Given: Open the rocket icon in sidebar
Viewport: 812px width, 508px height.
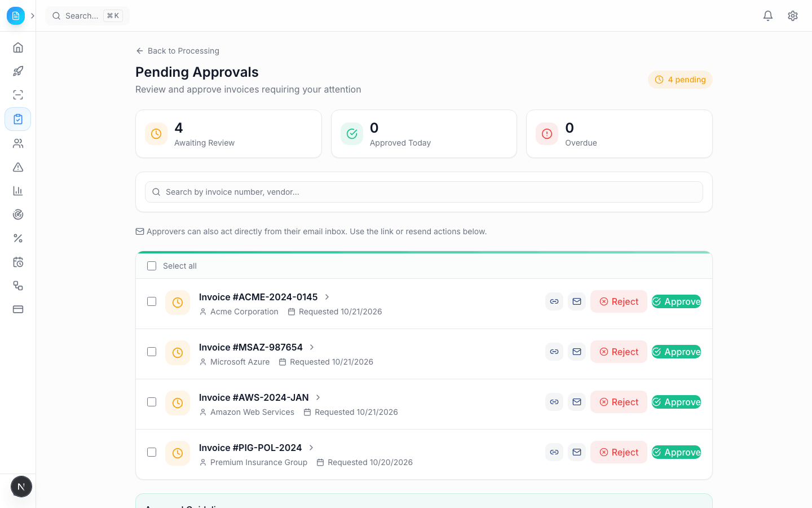Looking at the screenshot, I should tap(18, 71).
